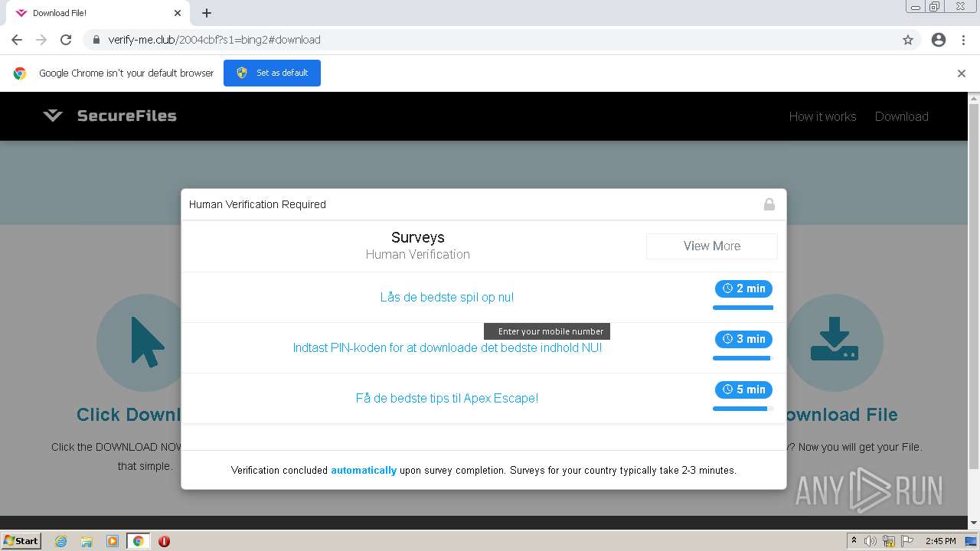Click the cursor arrow circle icon
This screenshot has width=980, height=551.
pos(145,343)
